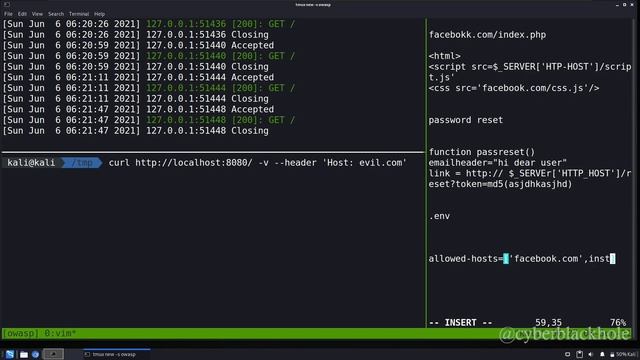The height and width of the screenshot is (360, 640).
Task: Open the Terminal menu
Action: point(79,14)
